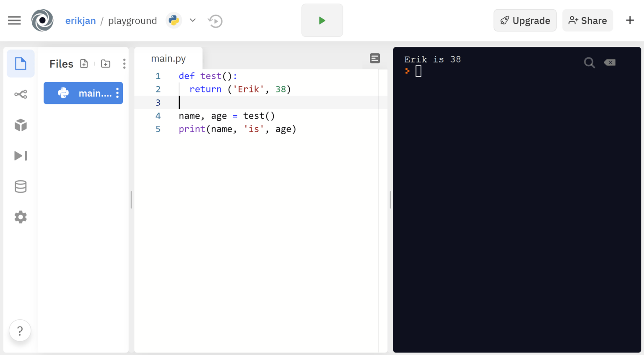Run the Python program

point(322,20)
